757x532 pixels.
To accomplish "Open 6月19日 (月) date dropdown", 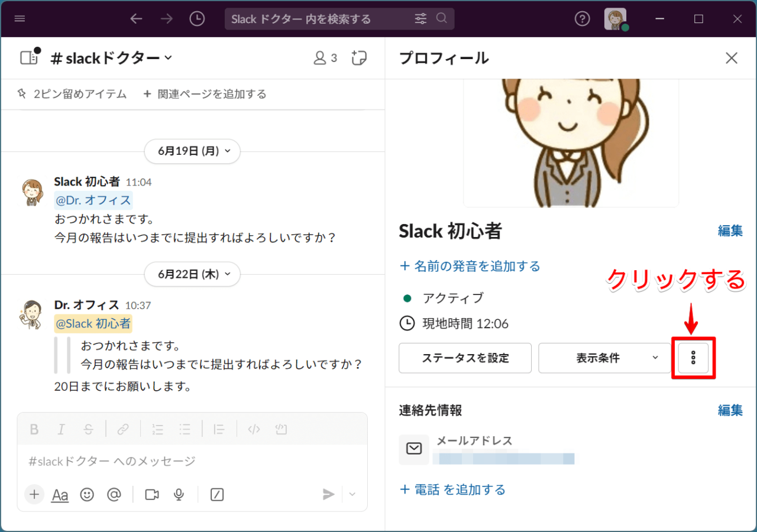I will pyautogui.click(x=193, y=151).
